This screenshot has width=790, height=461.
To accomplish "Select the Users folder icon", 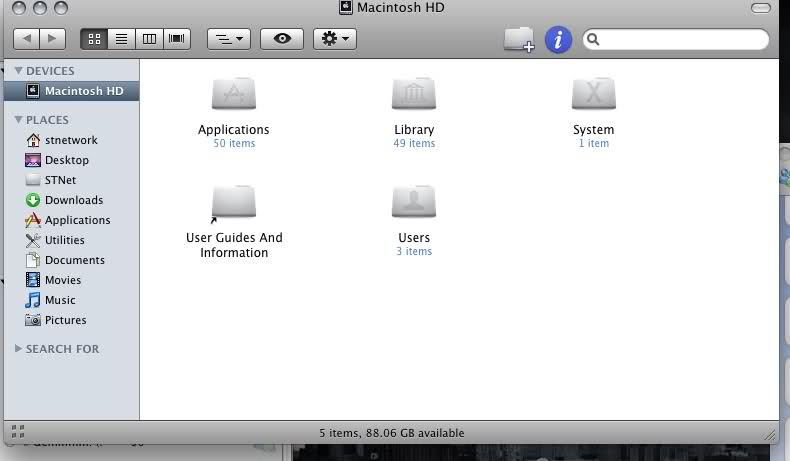I will point(414,202).
